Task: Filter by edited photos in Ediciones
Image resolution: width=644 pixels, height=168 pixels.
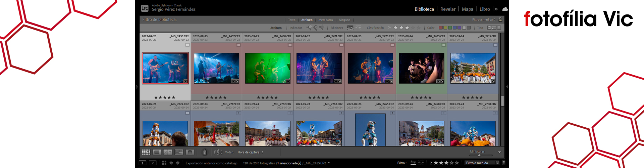Action: (350, 28)
